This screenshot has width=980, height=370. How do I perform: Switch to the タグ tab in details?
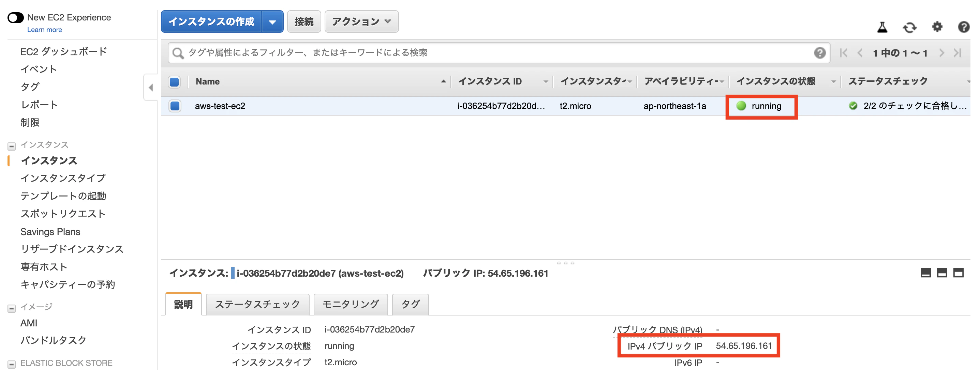tap(410, 304)
